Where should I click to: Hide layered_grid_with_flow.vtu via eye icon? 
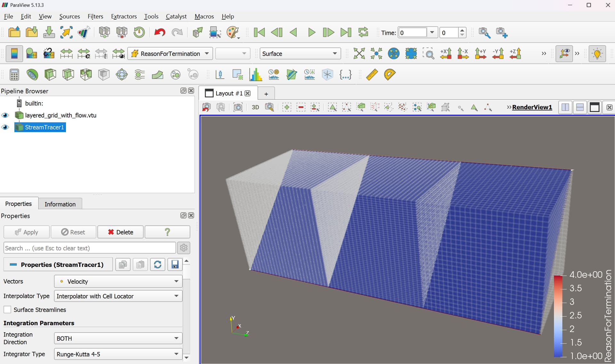click(5, 115)
